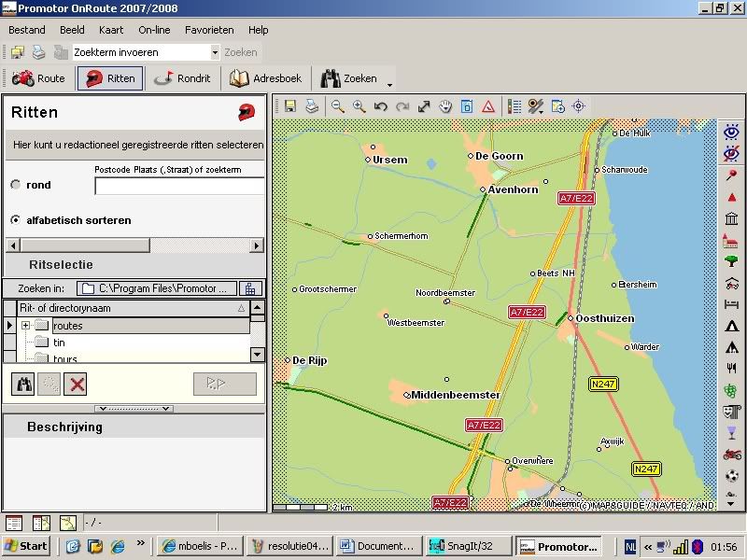Click the first view mode icon in the status bar
The width and height of the screenshot is (747, 560).
point(14,523)
